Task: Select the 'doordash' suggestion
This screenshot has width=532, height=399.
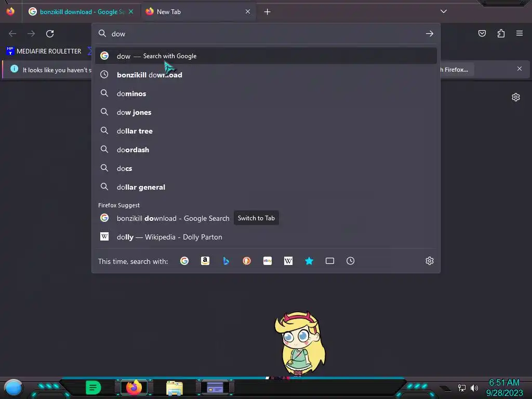Action: [x=265, y=150]
